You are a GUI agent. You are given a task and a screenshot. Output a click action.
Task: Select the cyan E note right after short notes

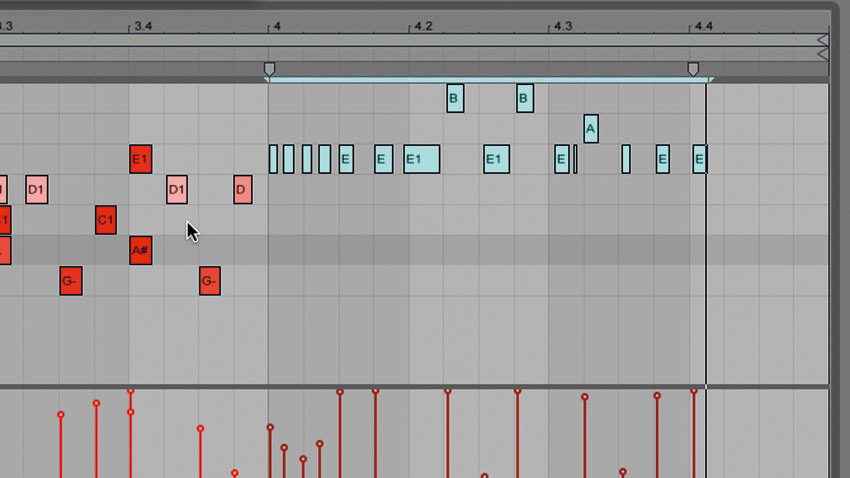click(x=346, y=159)
